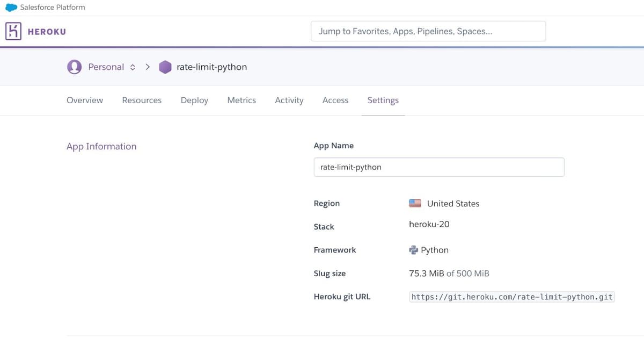Screen dimensions: 644x338
Task: Collapse the App Information section header
Action: pos(101,146)
